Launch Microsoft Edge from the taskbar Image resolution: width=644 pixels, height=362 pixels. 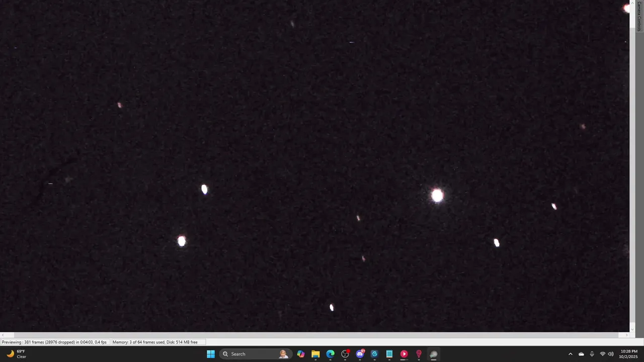[330, 354]
